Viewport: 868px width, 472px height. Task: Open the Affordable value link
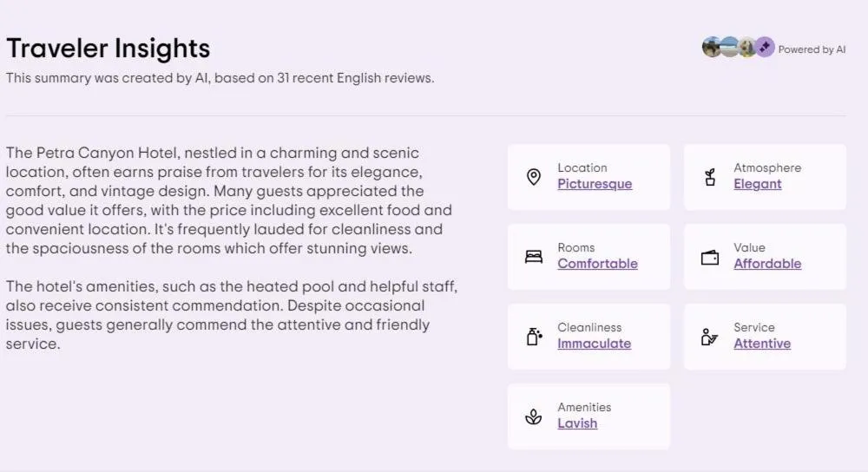click(767, 264)
